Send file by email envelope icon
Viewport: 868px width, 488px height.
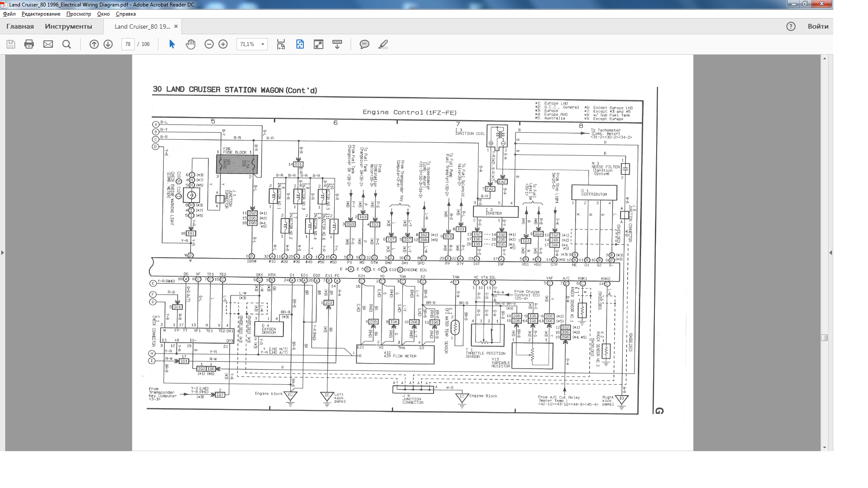48,44
